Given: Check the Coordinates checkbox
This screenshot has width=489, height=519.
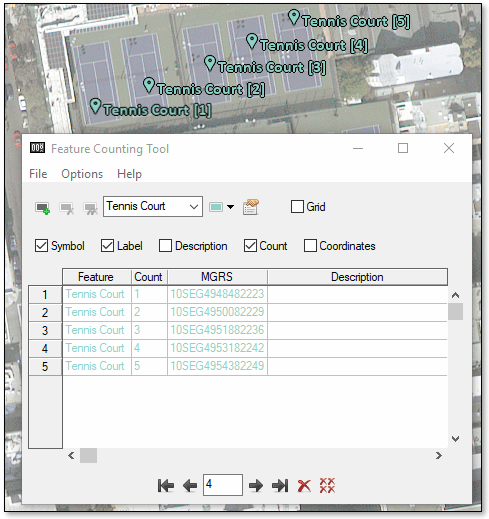Looking at the screenshot, I should pos(310,246).
